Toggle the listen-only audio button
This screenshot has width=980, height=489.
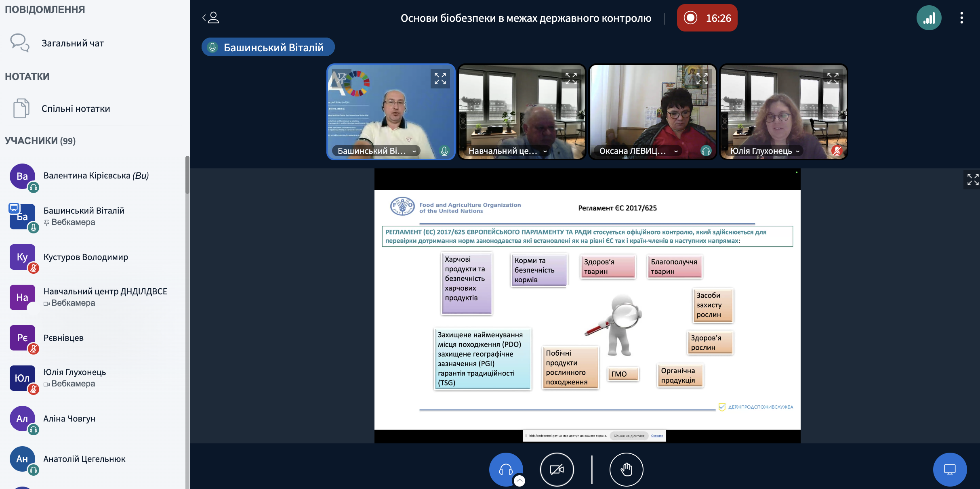click(x=506, y=469)
